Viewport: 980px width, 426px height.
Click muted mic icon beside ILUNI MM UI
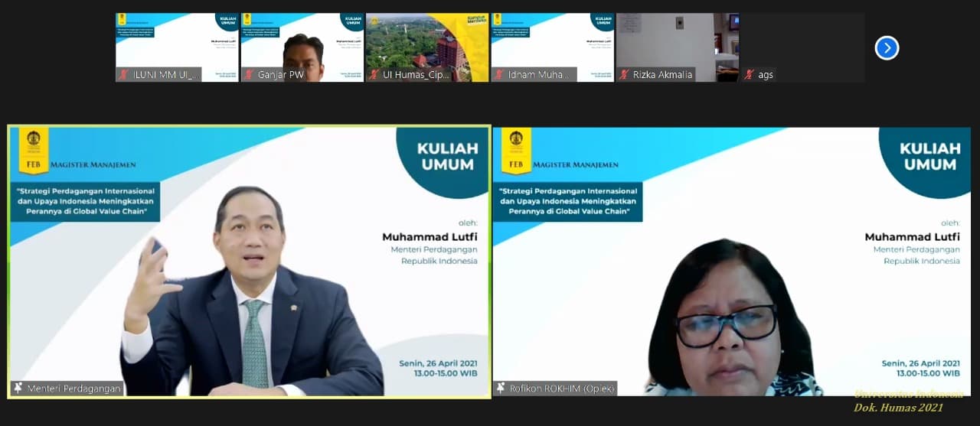(124, 75)
